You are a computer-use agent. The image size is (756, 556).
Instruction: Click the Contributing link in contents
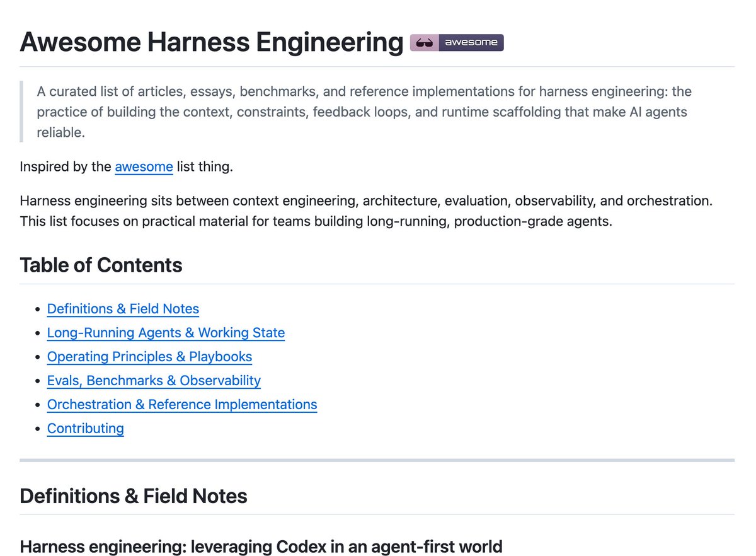click(x=85, y=429)
